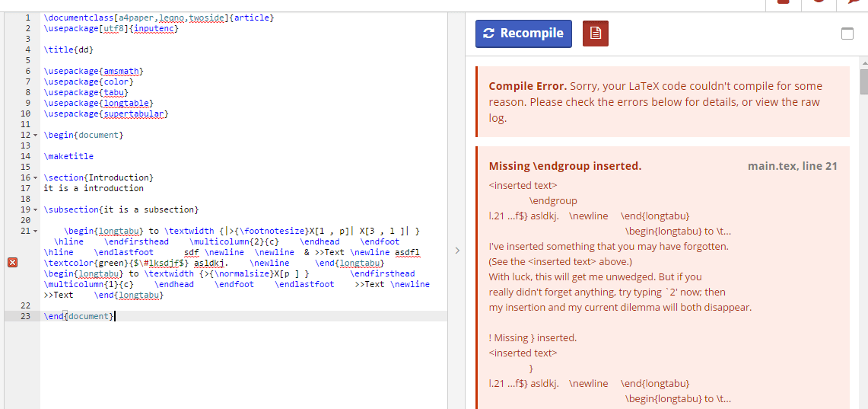This screenshot has height=409, width=868.
Task: Collapse the Introduction section fold on line 16
Action: click(x=36, y=178)
